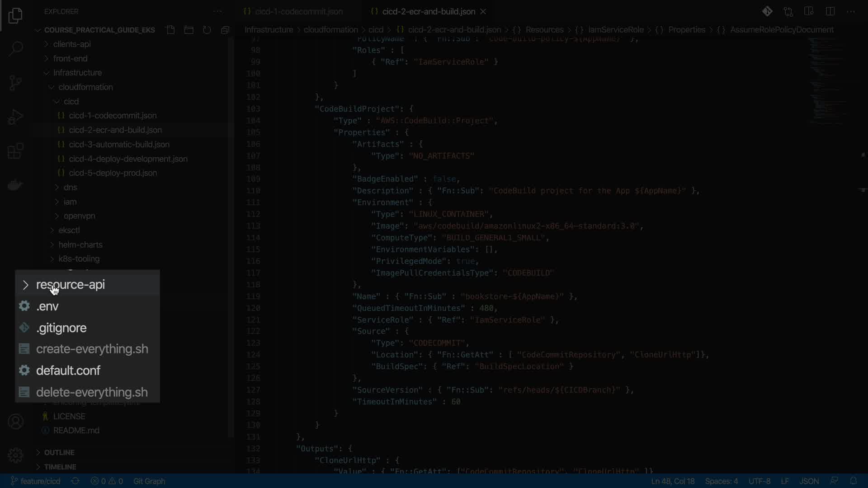This screenshot has width=868, height=488.
Task: Expand the resource-api folder
Action: (x=70, y=285)
